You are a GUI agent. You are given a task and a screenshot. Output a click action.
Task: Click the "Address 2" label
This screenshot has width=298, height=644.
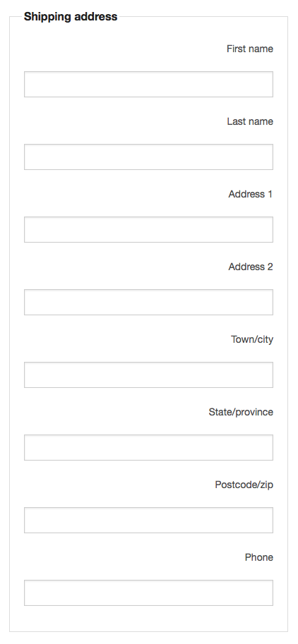(251, 267)
